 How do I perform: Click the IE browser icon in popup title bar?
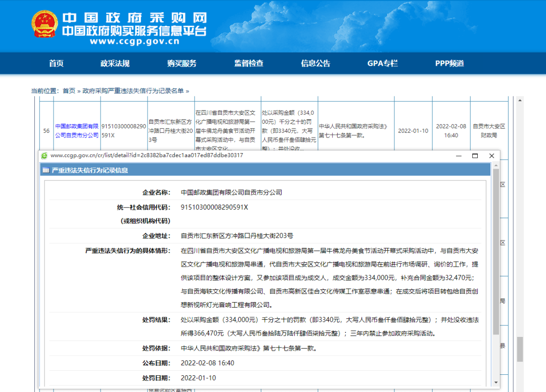pyautogui.click(x=44, y=156)
